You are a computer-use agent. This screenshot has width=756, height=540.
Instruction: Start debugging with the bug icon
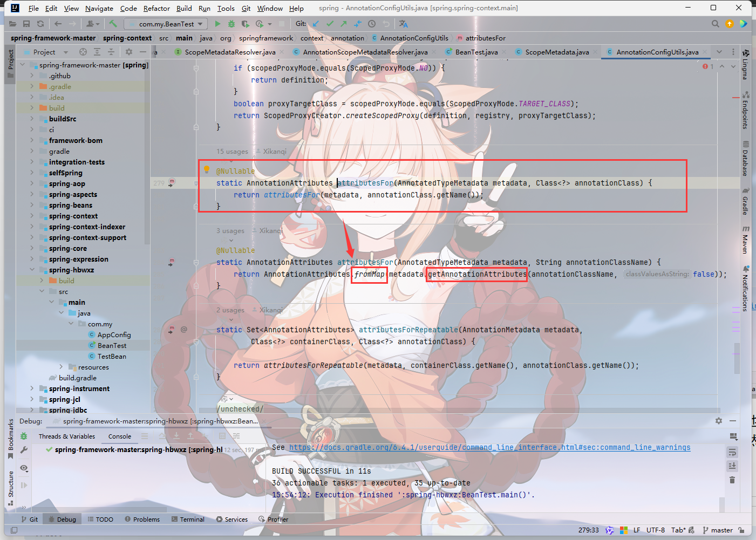coord(231,24)
